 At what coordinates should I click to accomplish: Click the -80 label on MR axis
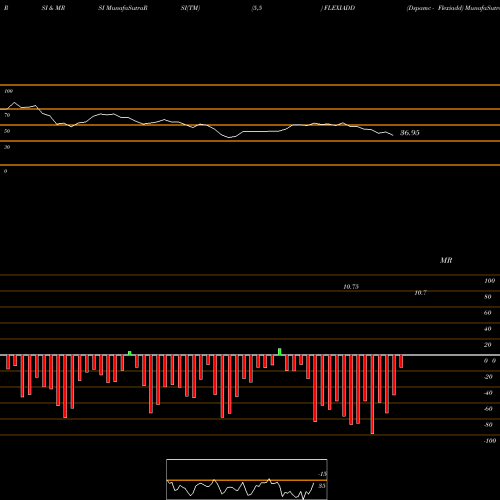point(488,425)
